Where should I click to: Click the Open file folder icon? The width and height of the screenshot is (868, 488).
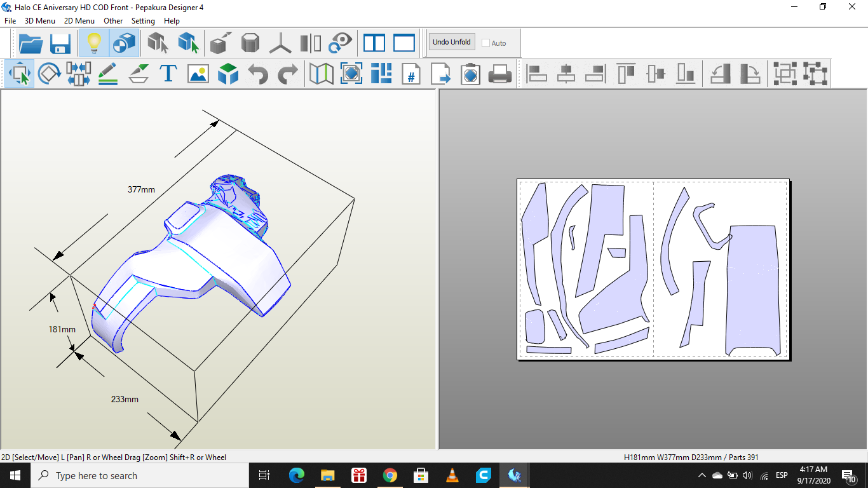coord(31,43)
